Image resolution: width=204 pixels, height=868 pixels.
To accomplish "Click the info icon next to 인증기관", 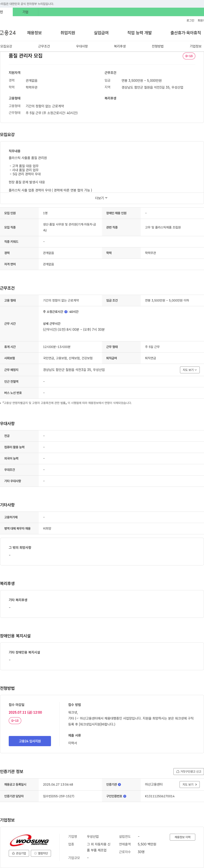I will 119,785.
